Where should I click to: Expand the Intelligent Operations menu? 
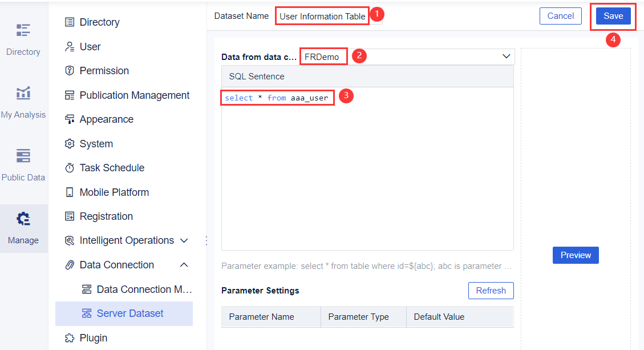(x=184, y=240)
